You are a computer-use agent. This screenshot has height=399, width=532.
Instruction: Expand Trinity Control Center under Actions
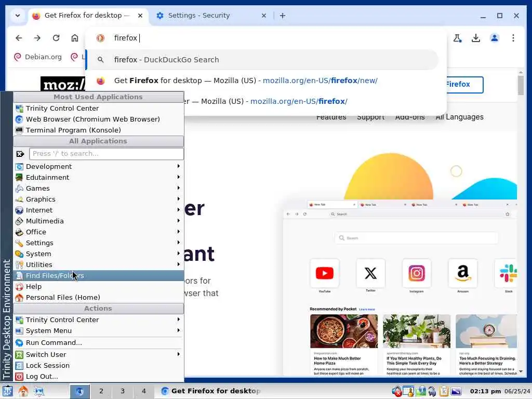[x=99, y=320]
